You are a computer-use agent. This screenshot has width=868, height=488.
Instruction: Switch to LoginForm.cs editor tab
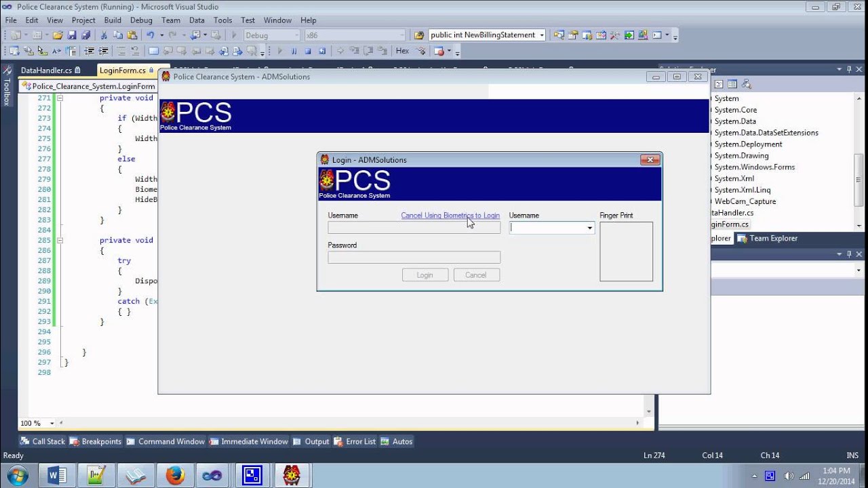pyautogui.click(x=126, y=70)
